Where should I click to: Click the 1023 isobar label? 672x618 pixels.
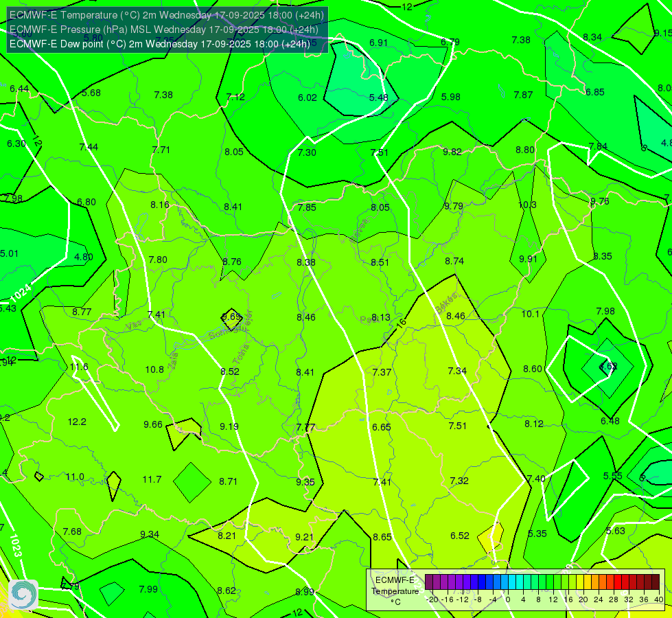pyautogui.click(x=15, y=545)
